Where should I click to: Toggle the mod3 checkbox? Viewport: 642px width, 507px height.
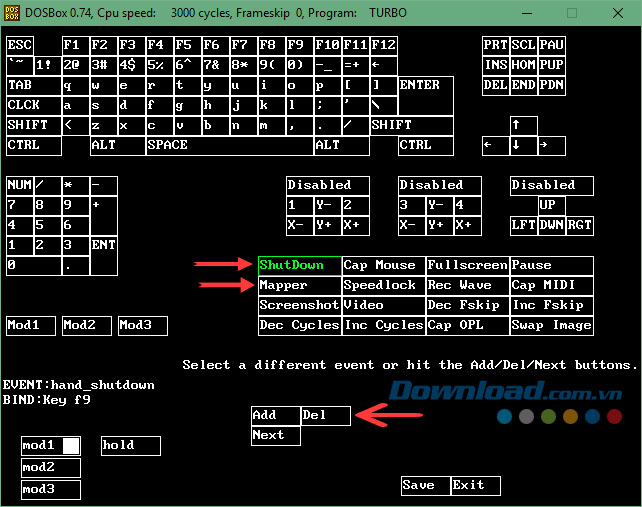(x=51, y=490)
